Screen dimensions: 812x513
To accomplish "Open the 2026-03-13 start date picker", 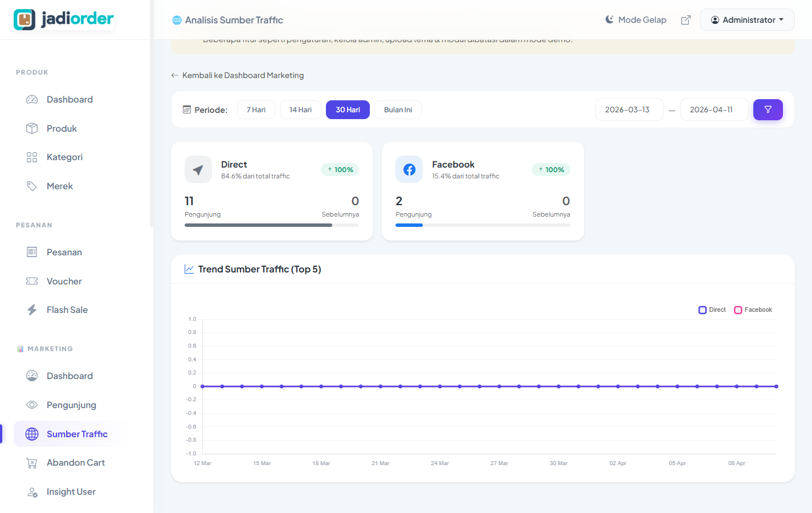I will point(629,109).
